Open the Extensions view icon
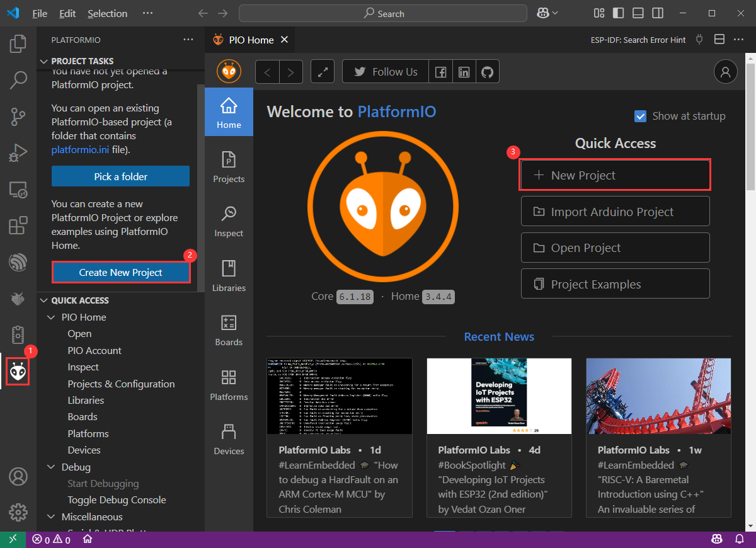The height and width of the screenshot is (548, 756). click(18, 225)
